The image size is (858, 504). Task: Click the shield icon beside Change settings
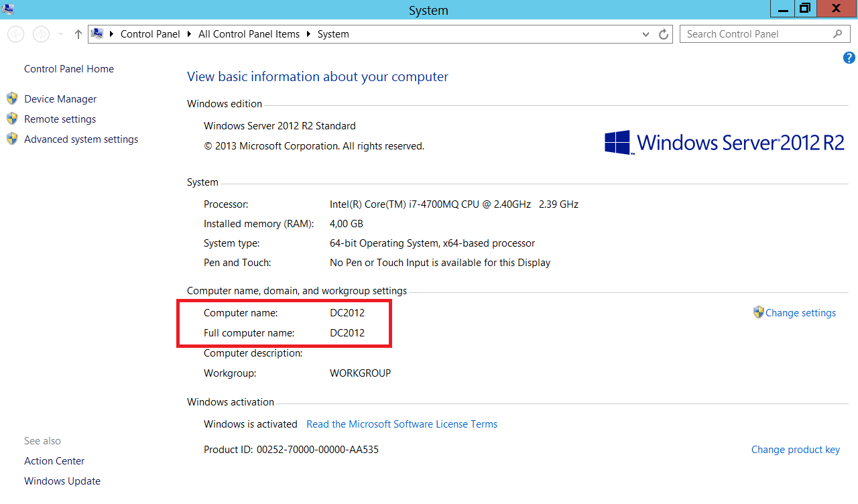point(759,312)
